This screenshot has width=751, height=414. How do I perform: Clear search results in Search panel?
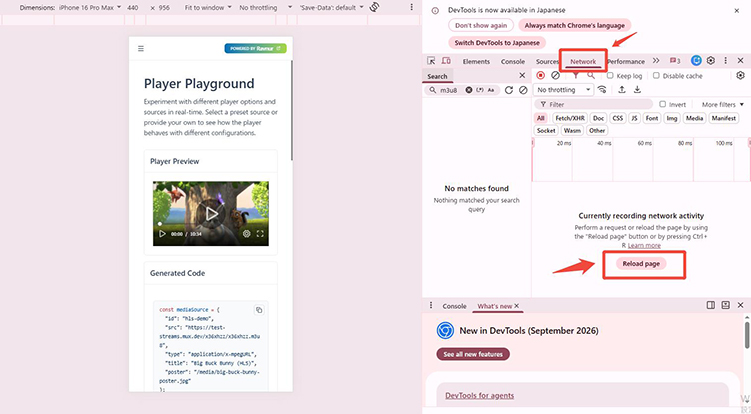pyautogui.click(x=523, y=90)
